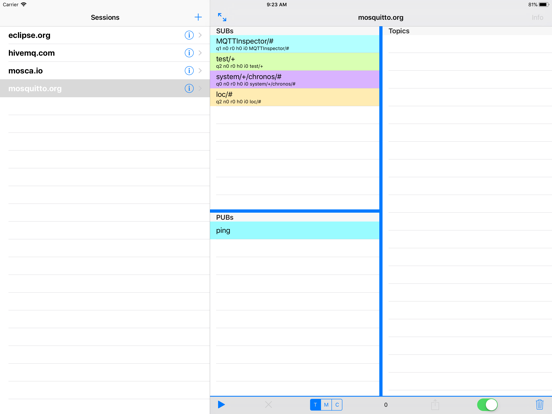Tap the PUBs section header
552x414 pixels.
click(295, 217)
